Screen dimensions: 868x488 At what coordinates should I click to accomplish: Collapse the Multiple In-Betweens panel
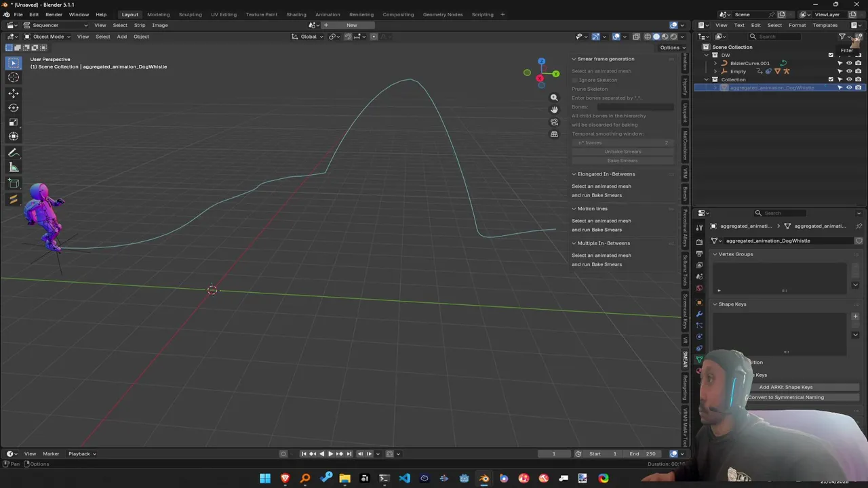click(x=574, y=243)
